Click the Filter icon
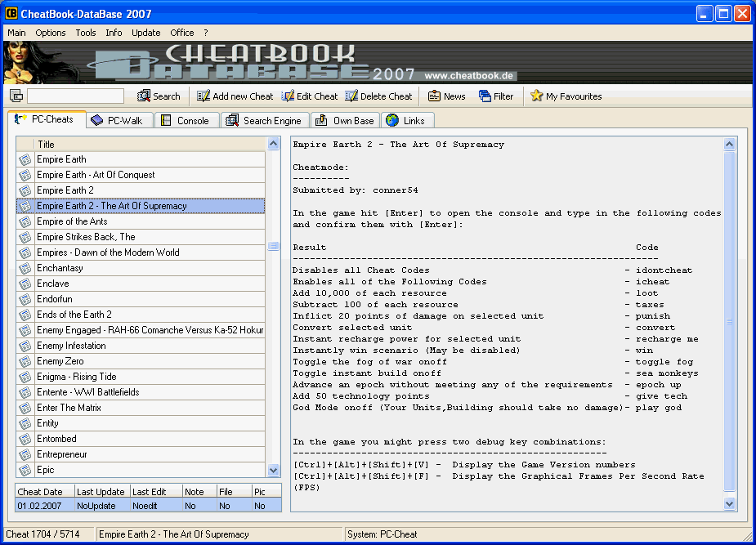This screenshot has height=545, width=756. coord(483,96)
